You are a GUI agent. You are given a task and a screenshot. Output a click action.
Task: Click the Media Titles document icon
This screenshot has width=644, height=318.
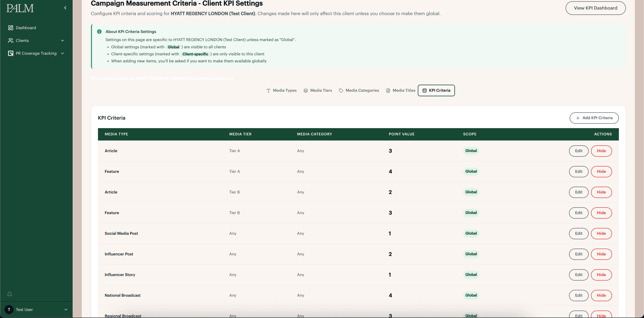pyautogui.click(x=388, y=90)
